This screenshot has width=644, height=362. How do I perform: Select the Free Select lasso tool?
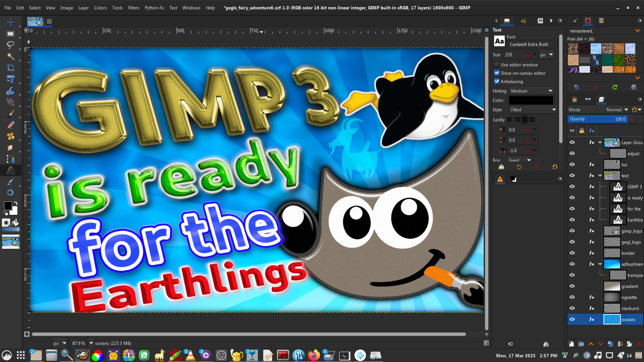(11, 45)
